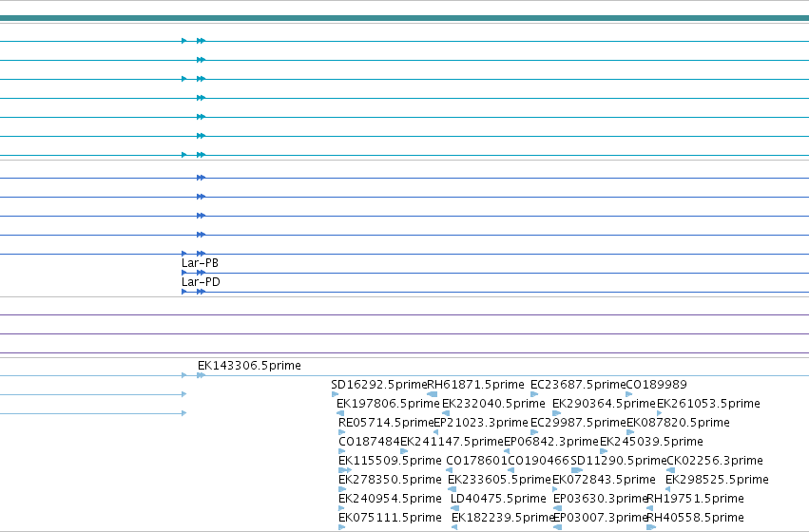This screenshot has width=809, height=532.
Task: Choose the EK245039.5prime label
Action: point(651,442)
